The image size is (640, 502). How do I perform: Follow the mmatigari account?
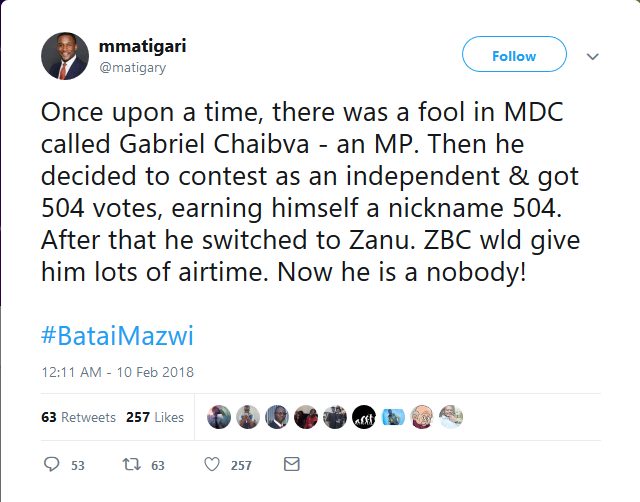[514, 56]
